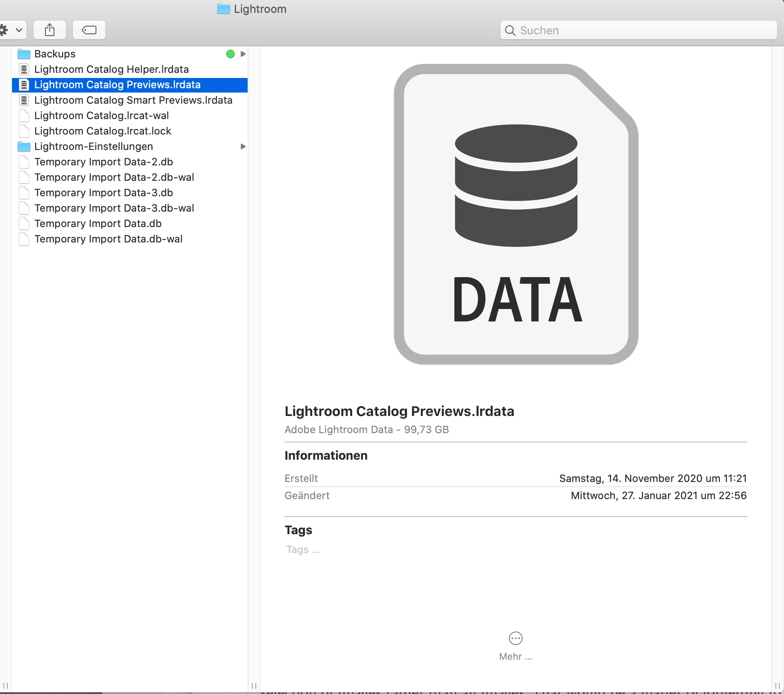Click the data icon of Smart Previews.lrdata

pos(24,100)
